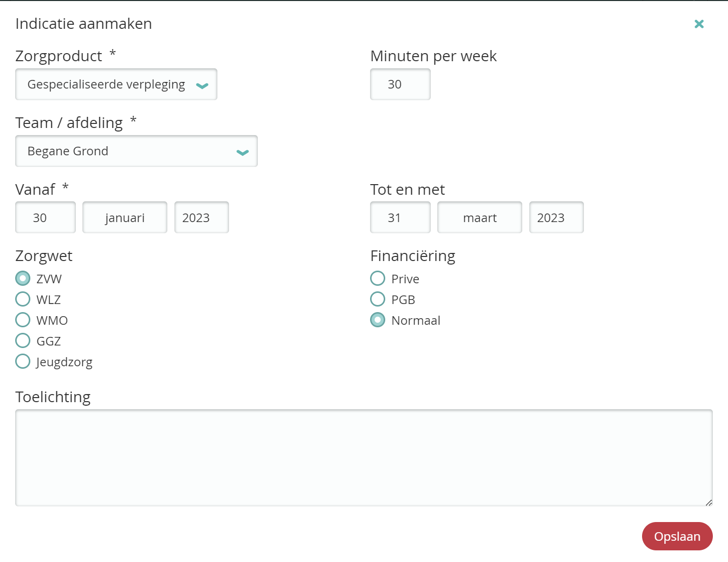Click into the Toelichting text area

coord(363,458)
